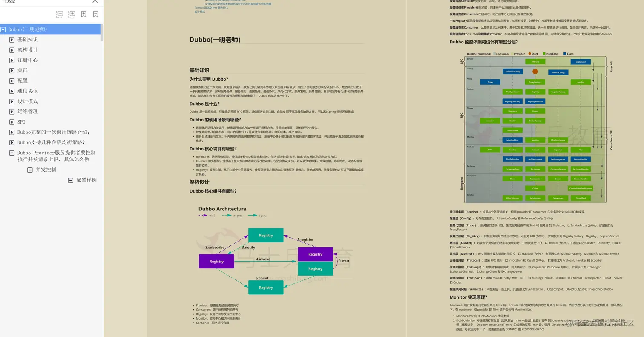Screen dimensions: 644x337
Task: Close the bookmarks side panel
Action: 95,1
